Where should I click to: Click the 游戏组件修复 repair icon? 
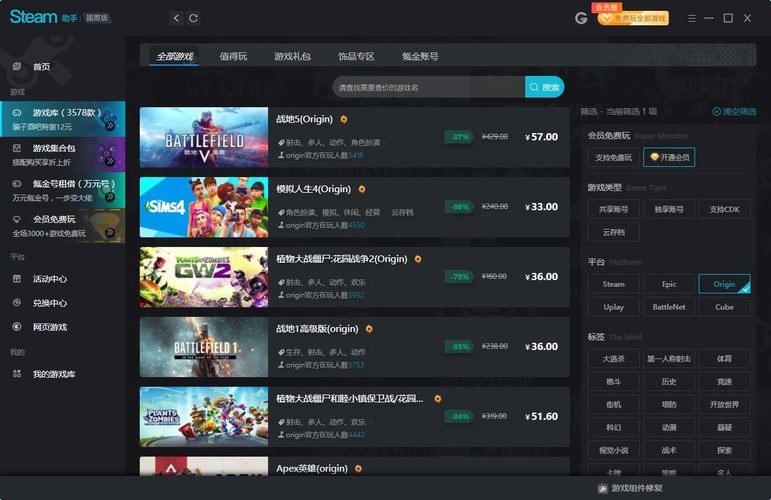pyautogui.click(x=602, y=488)
